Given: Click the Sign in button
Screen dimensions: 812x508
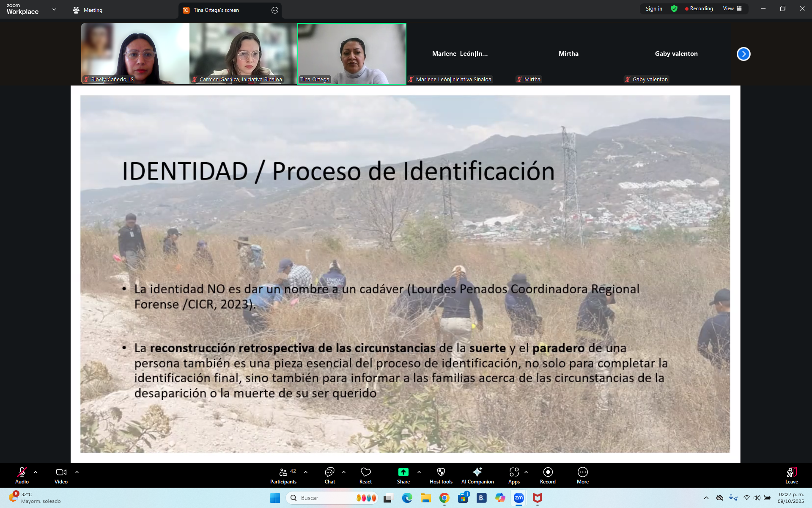Looking at the screenshot, I should click(654, 8).
